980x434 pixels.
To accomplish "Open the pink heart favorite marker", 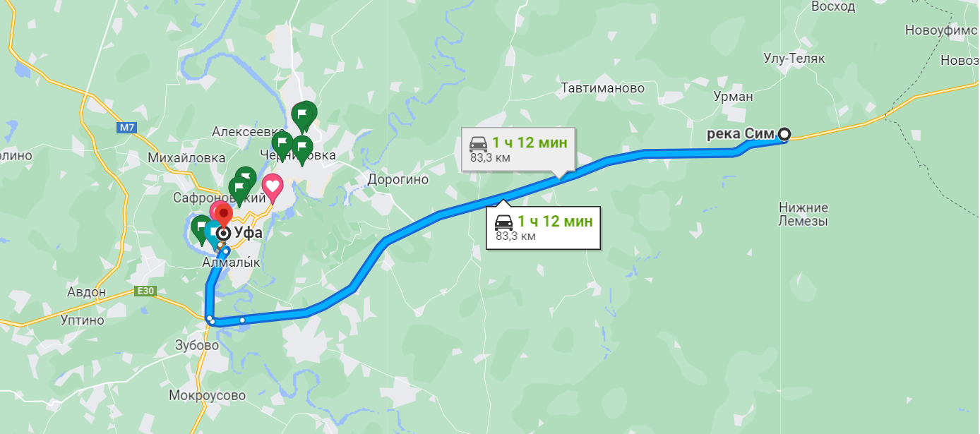I will [x=273, y=187].
